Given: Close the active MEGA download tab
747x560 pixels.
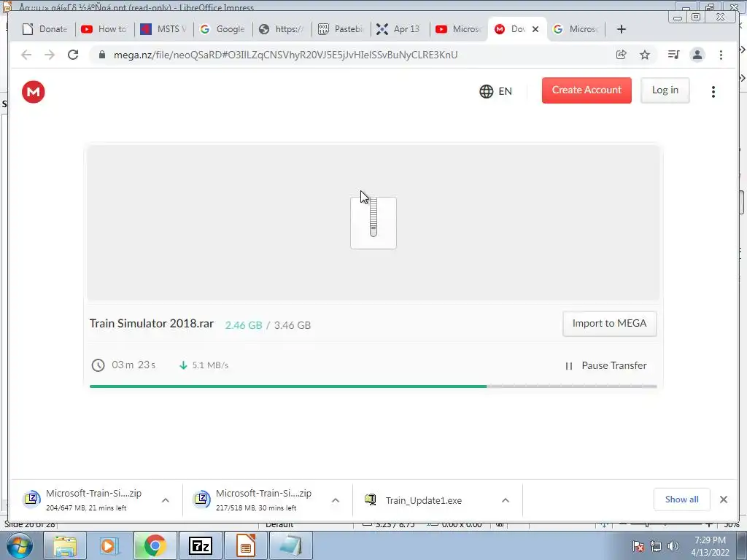Looking at the screenshot, I should [x=535, y=29].
